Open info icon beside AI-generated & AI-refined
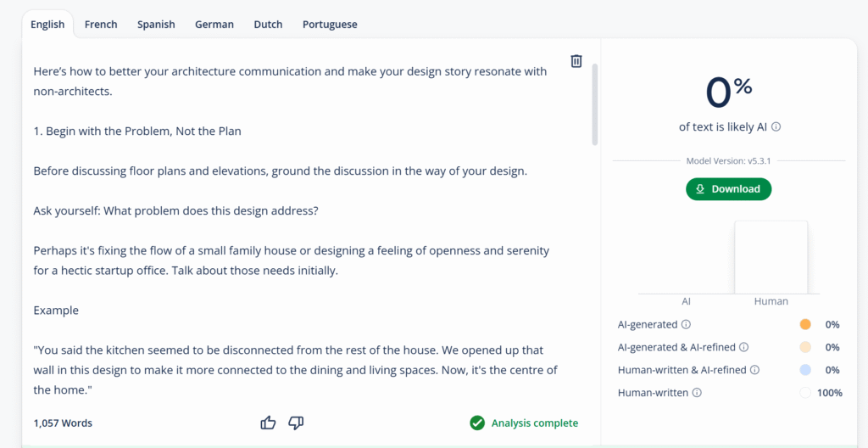 point(744,347)
